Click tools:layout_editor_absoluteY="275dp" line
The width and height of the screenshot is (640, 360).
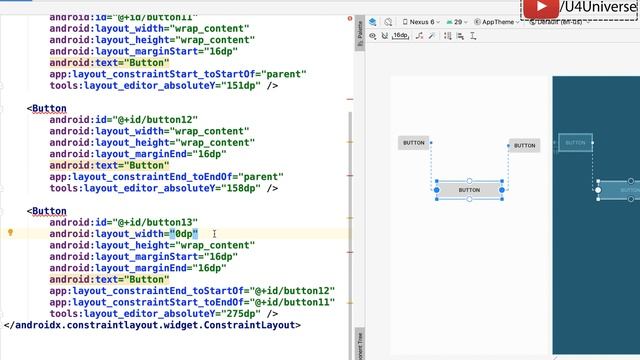click(x=164, y=314)
